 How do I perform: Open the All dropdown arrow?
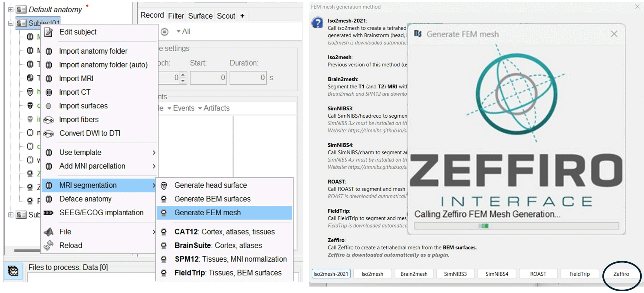[x=178, y=31]
